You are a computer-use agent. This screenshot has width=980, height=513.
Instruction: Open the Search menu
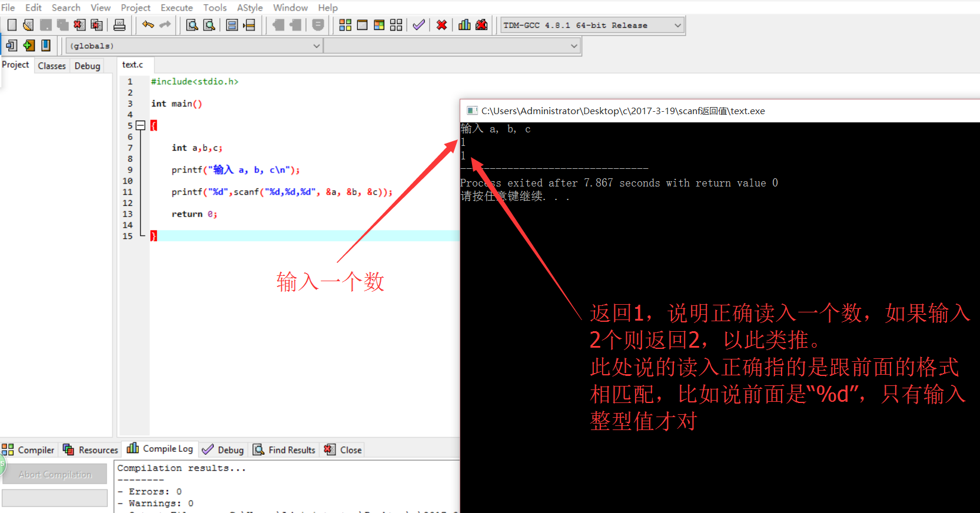66,8
